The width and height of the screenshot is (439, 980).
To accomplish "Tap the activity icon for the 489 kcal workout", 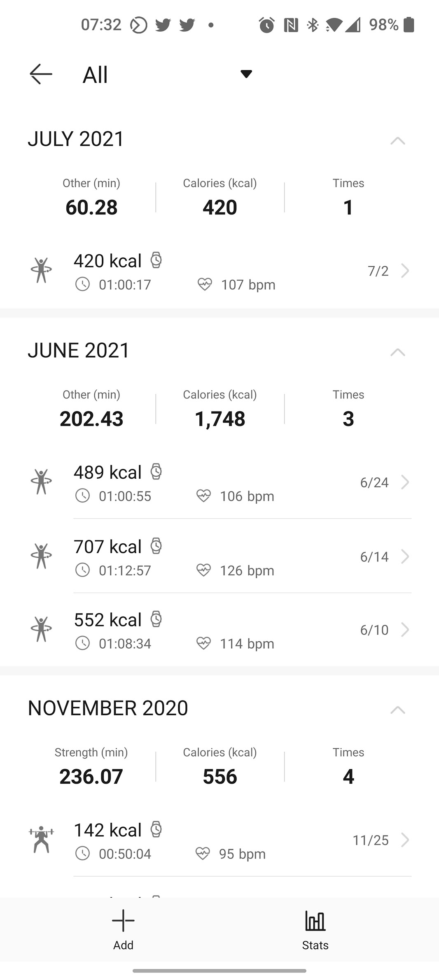I will (x=41, y=482).
